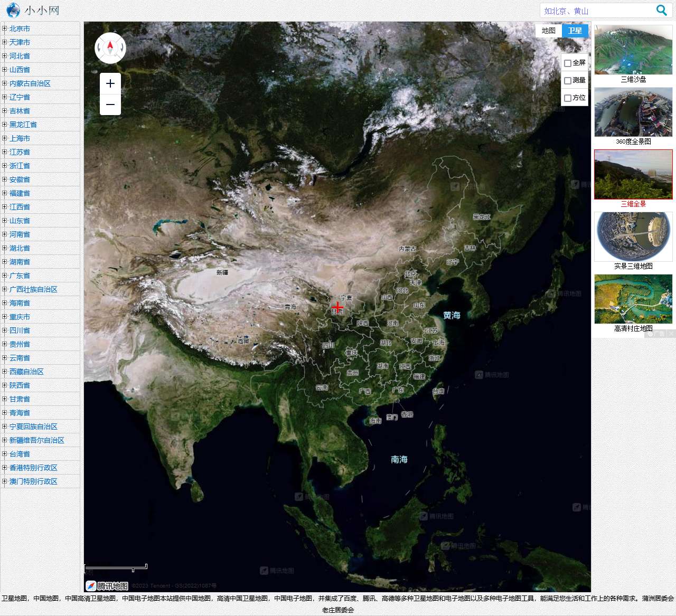Select 贵州省 in the region list

20,344
